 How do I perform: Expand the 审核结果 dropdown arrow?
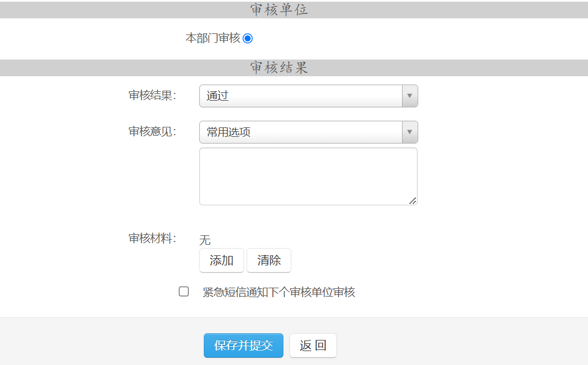(409, 96)
